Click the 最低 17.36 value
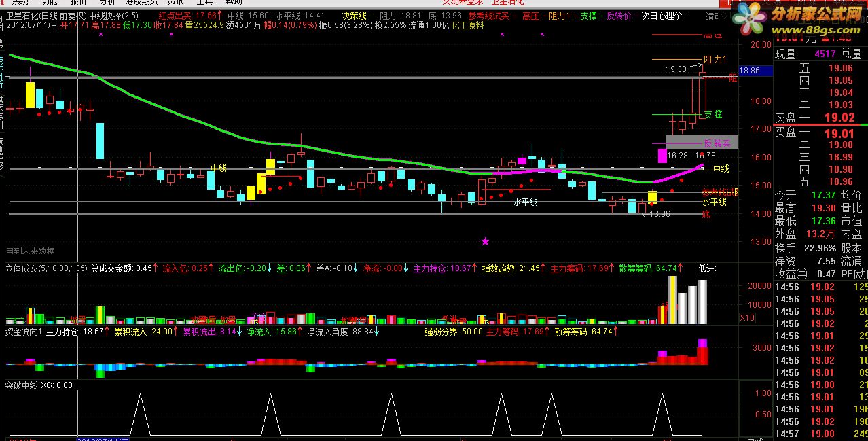The image size is (868, 441). [824, 221]
